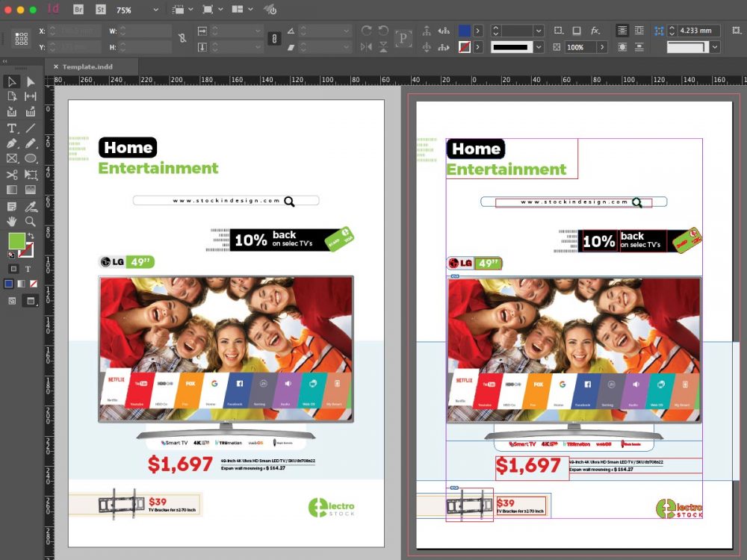Expand the fill color flyout arrow
Image resolution: width=747 pixels, height=560 pixels.
[x=478, y=31]
